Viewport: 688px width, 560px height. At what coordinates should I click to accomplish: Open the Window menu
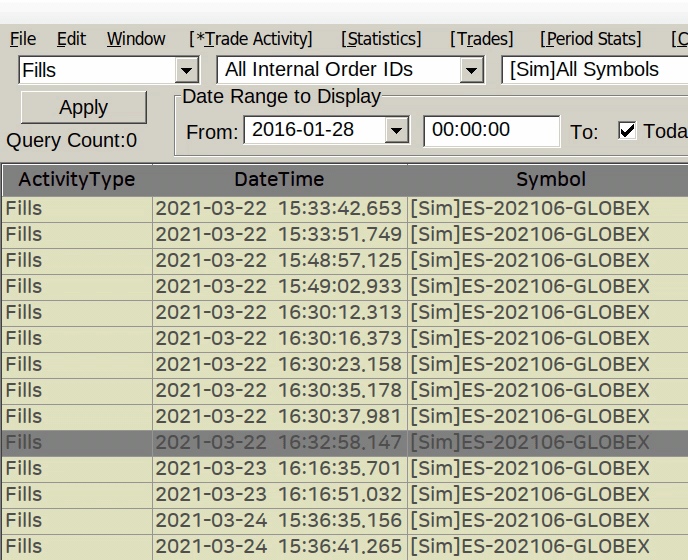point(136,39)
